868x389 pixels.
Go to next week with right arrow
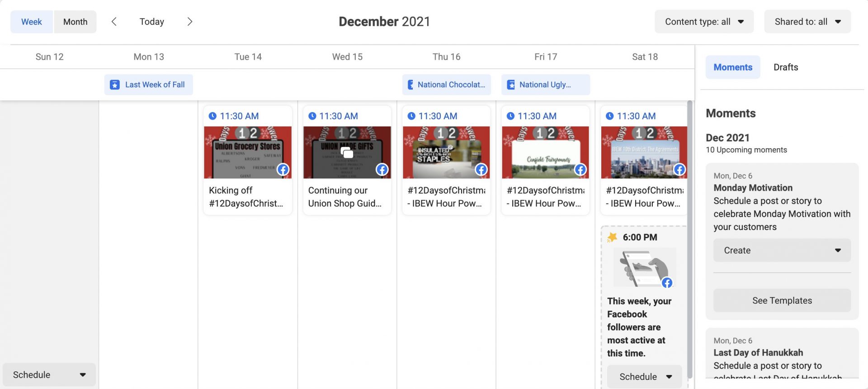coord(190,22)
